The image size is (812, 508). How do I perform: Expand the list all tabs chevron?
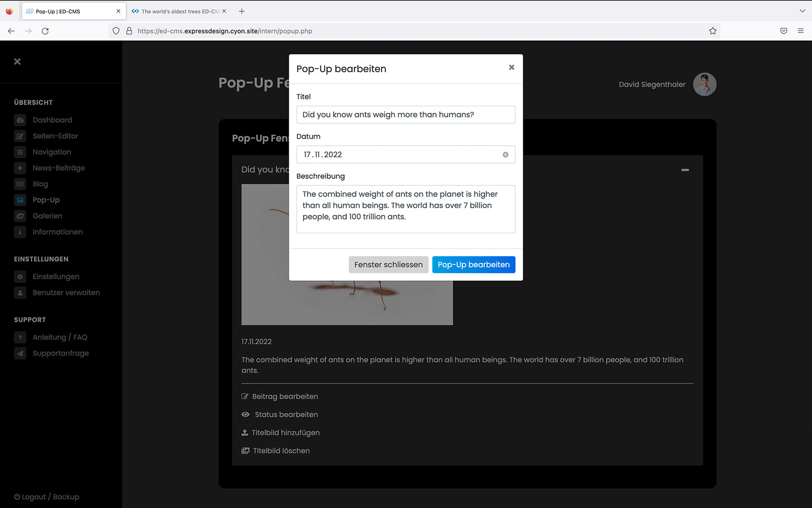(802, 11)
